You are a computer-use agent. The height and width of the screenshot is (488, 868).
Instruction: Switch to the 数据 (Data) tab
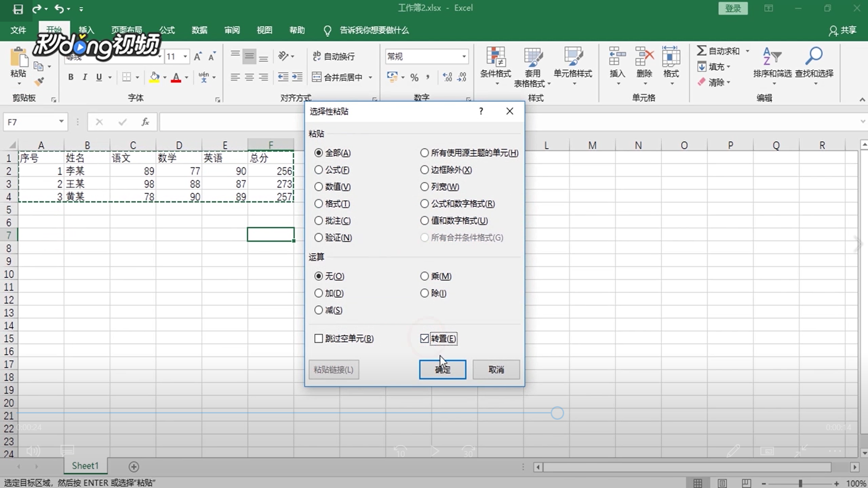(199, 30)
